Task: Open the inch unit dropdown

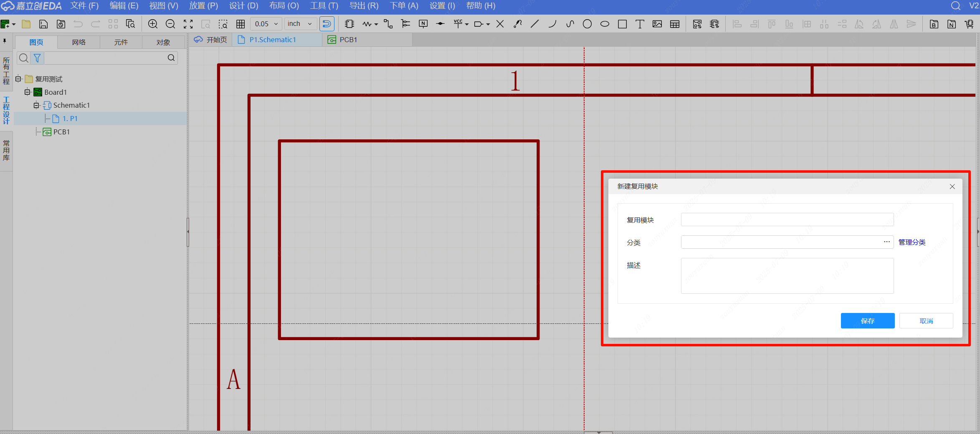Action: 300,24
